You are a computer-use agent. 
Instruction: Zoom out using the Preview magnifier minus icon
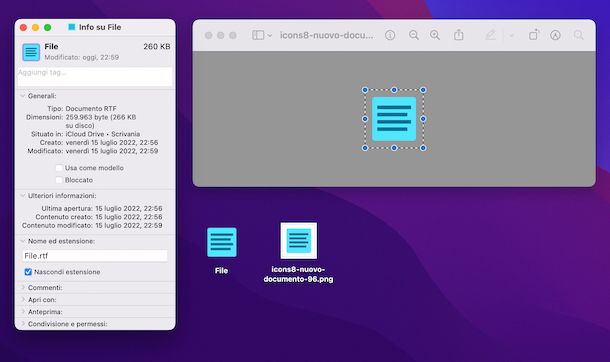414,35
